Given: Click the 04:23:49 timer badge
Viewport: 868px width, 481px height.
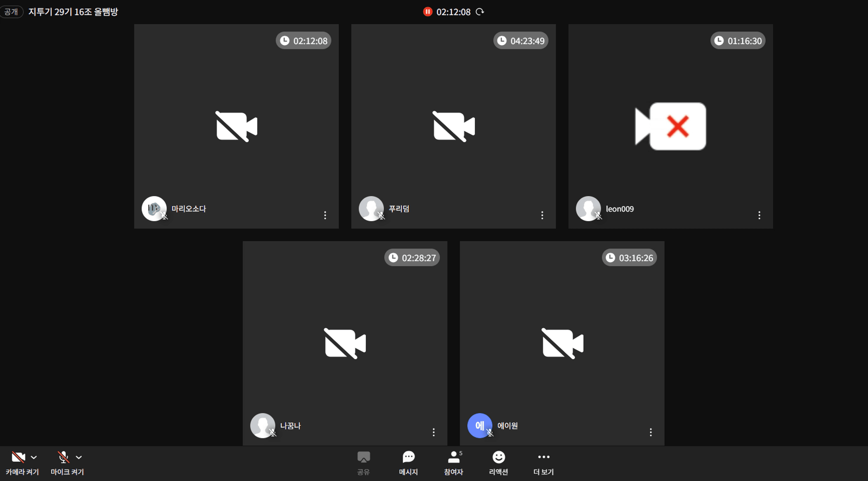Looking at the screenshot, I should [x=521, y=41].
